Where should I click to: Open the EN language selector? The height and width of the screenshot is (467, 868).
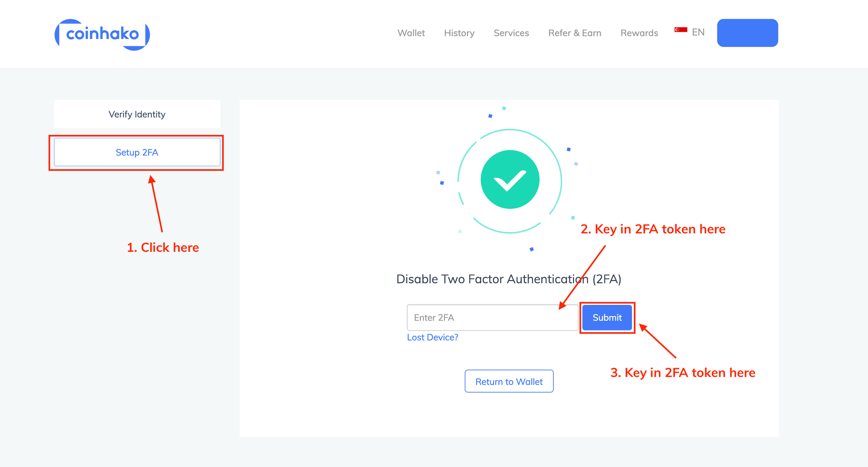point(698,32)
